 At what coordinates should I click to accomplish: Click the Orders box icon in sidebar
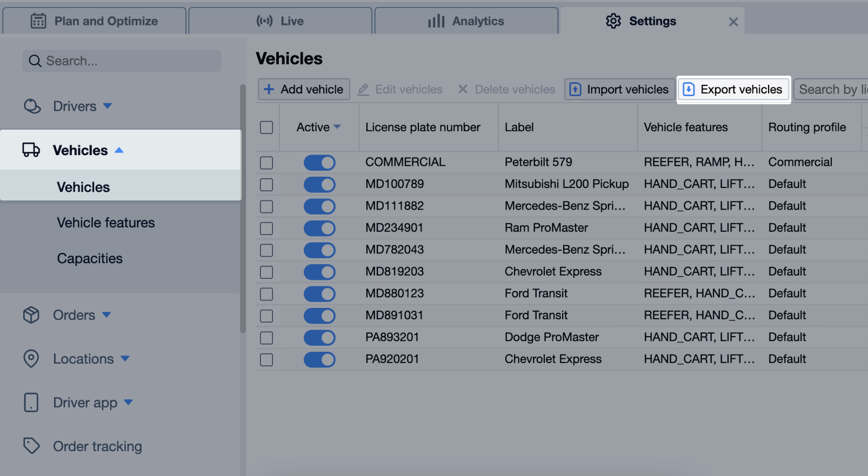pos(31,315)
